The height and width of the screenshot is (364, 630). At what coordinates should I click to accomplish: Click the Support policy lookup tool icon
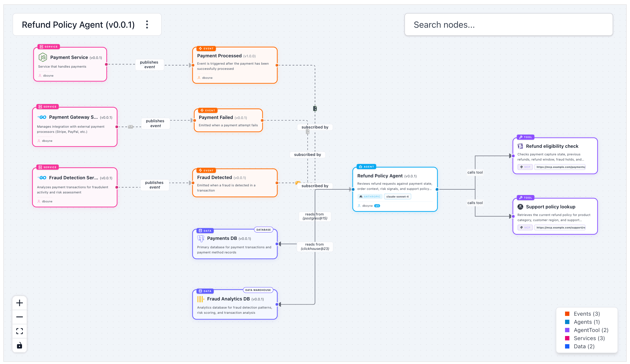[520, 207]
